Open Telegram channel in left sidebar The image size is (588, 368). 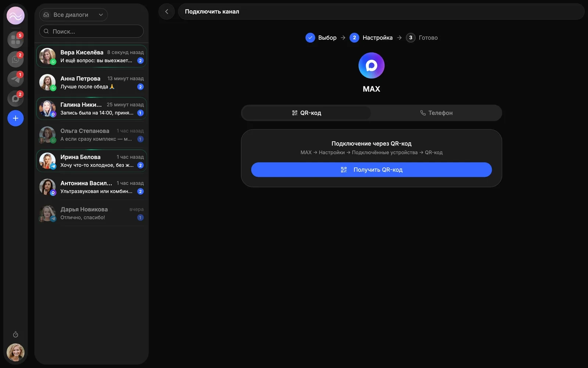(x=15, y=79)
